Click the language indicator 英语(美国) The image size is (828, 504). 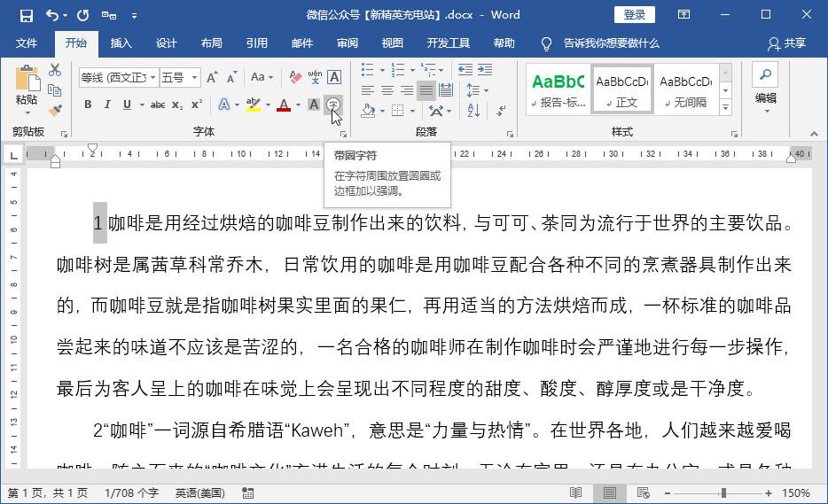pyautogui.click(x=199, y=492)
